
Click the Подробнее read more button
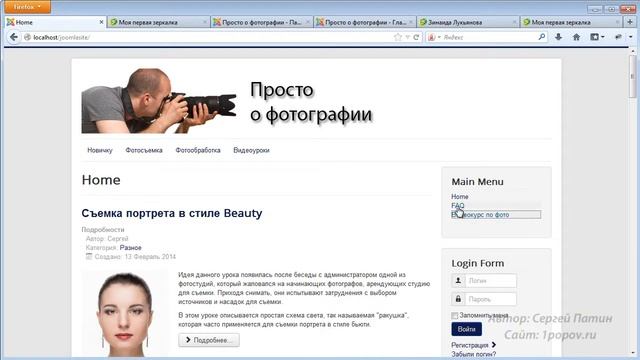coord(209,340)
